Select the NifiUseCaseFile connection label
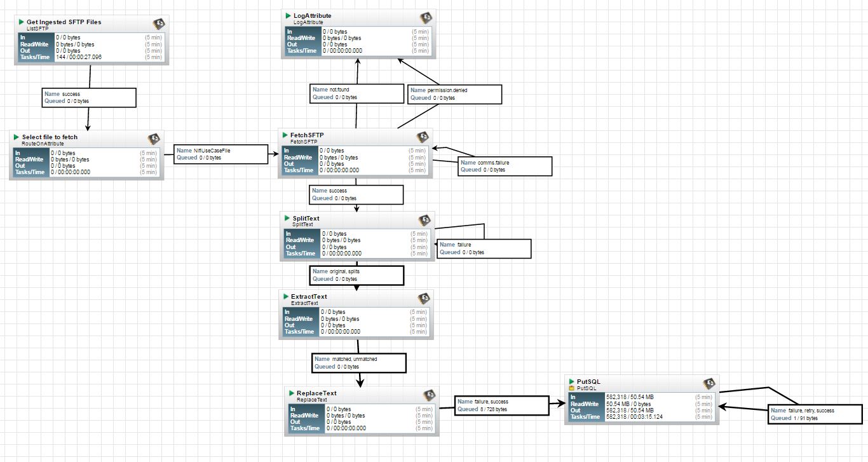868x462 pixels. [220, 154]
